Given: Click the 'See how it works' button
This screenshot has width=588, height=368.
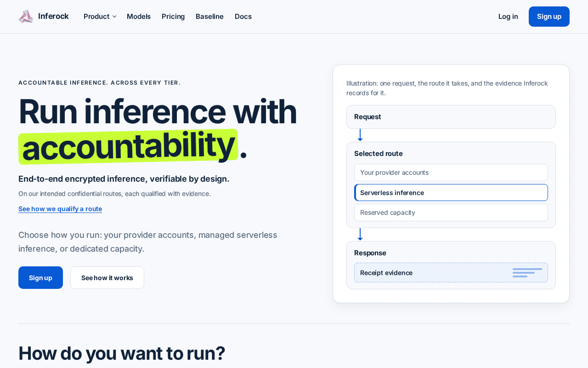Looking at the screenshot, I should pyautogui.click(x=107, y=278).
